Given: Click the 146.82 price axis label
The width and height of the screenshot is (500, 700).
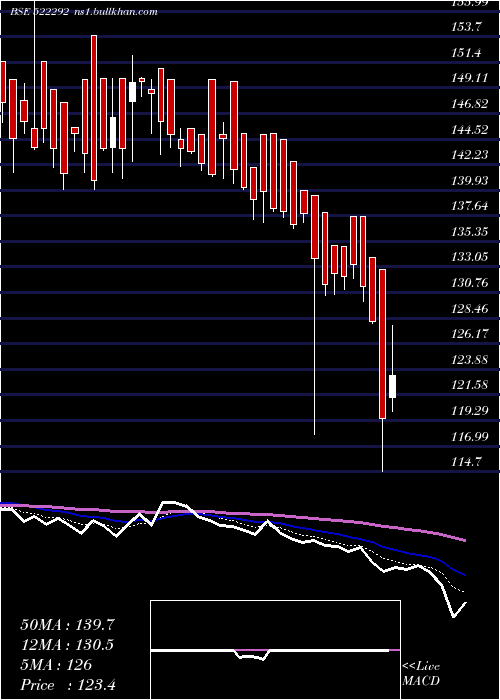Looking at the screenshot, I should 469,104.
